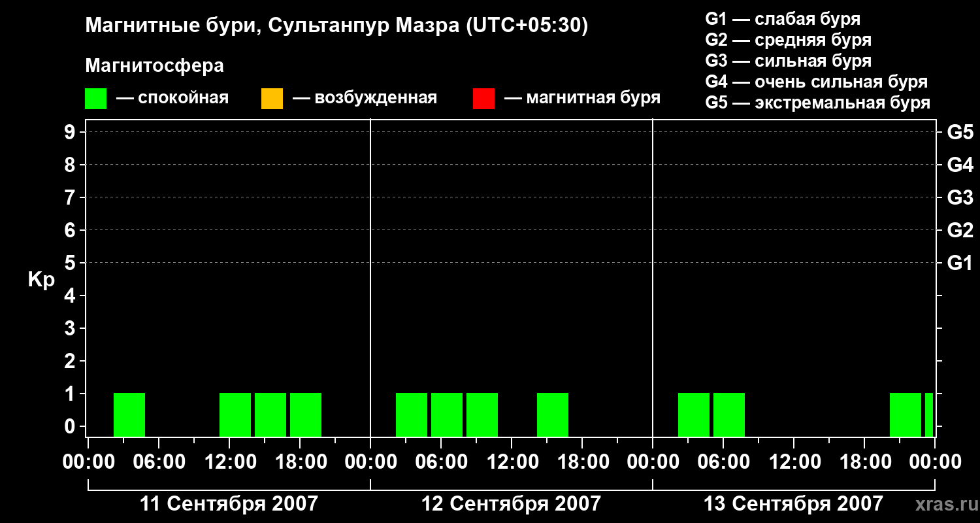This screenshot has height=523, width=980.
Task: Click the 'G5 — экстремальная буря' legend line
Action: [818, 103]
